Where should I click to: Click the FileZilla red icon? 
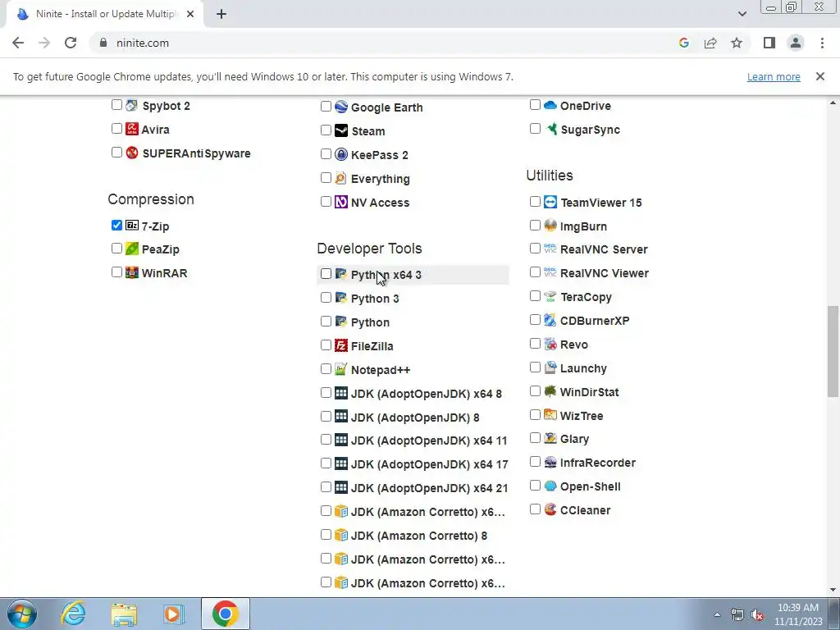(341, 345)
